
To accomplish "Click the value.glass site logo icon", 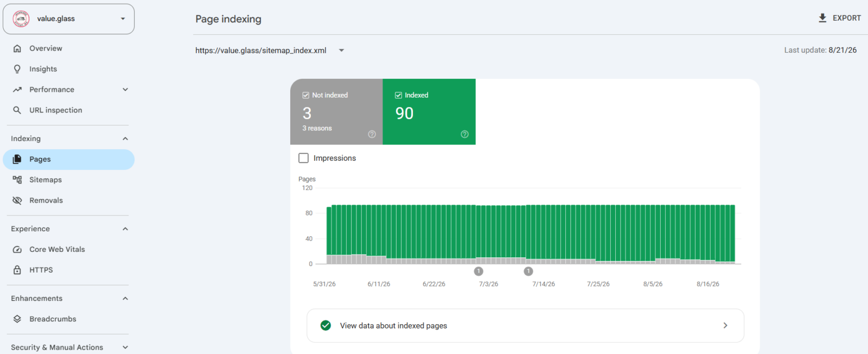I will pyautogui.click(x=21, y=18).
